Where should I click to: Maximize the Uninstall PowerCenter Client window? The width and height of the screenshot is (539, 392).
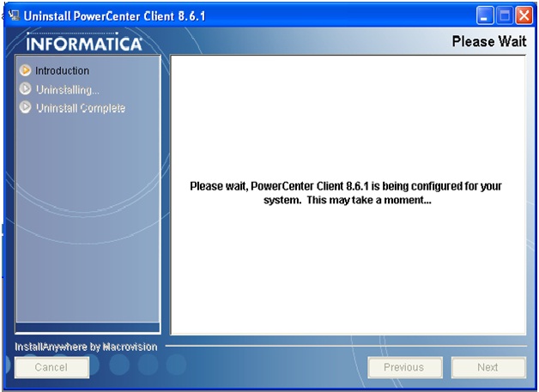point(505,15)
